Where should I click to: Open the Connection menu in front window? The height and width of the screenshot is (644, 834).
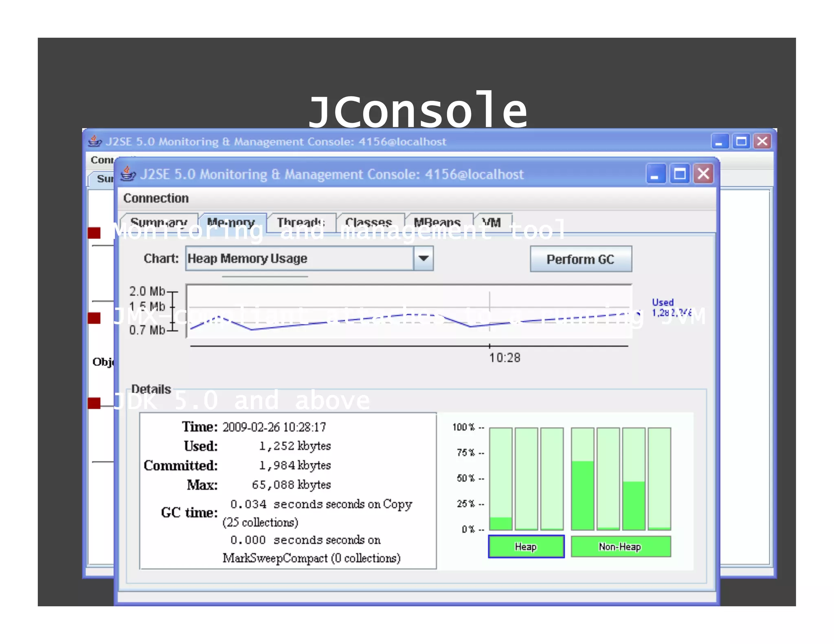[156, 198]
